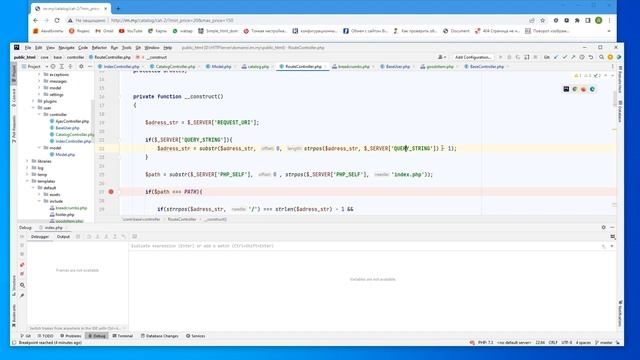Switch to the Debugger tab
Image resolution: width=640 pixels, height=360 pixels.
[x=40, y=237]
